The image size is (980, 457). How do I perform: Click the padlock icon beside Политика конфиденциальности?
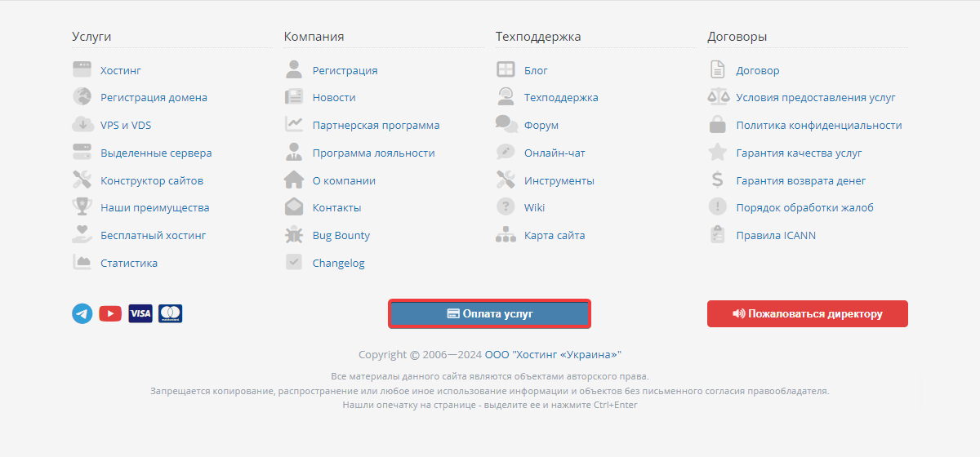[x=717, y=125]
